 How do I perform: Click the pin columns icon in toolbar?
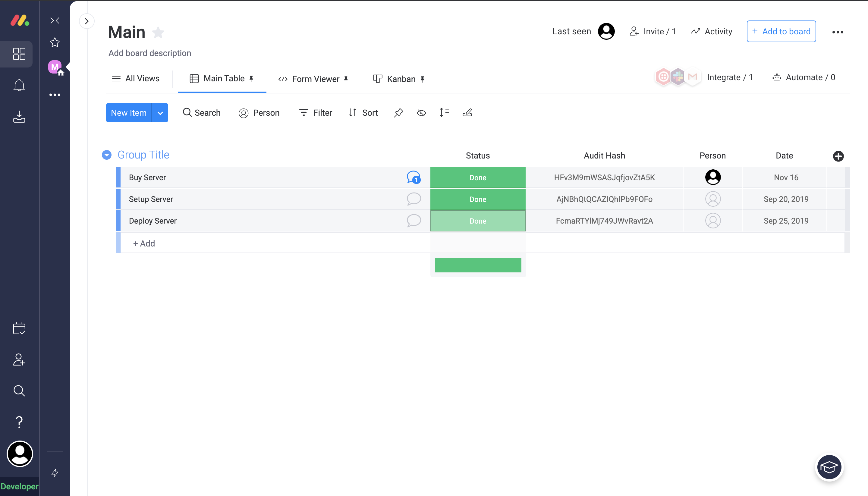(398, 113)
